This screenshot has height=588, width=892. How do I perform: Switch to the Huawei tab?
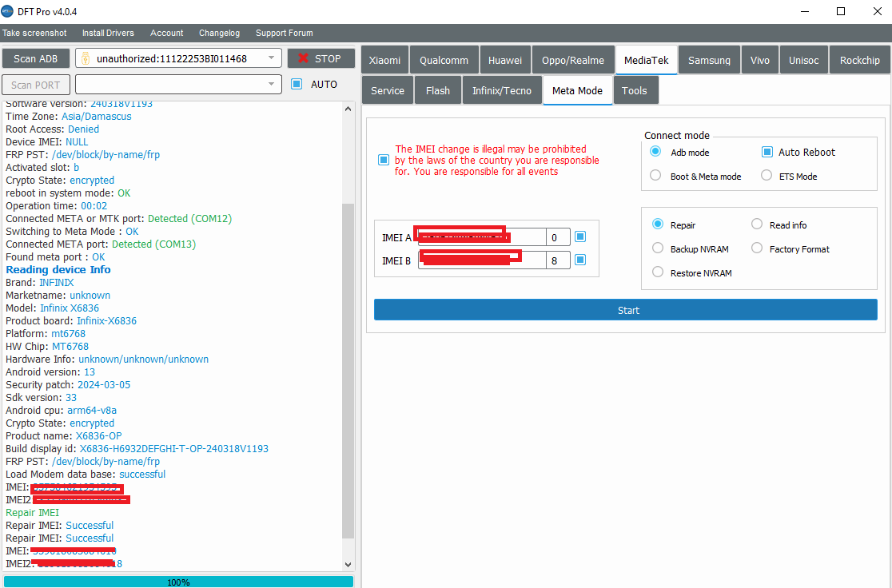[x=504, y=60]
